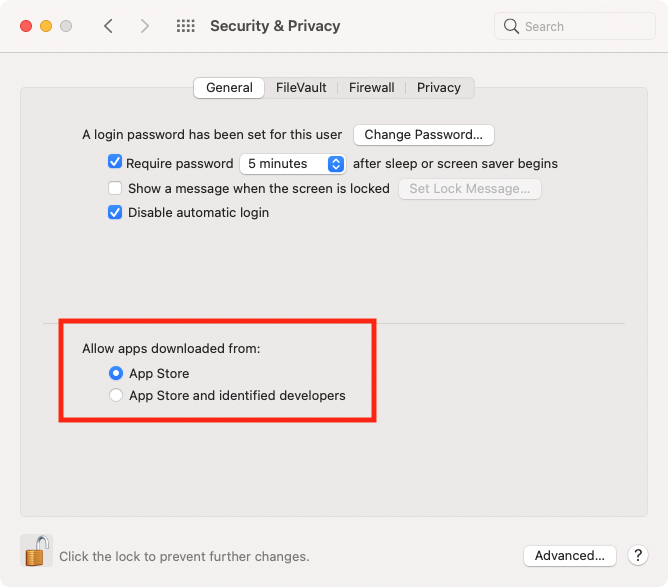Open the 5 minutes password delay dropdown
This screenshot has width=668, height=587.
293,164
